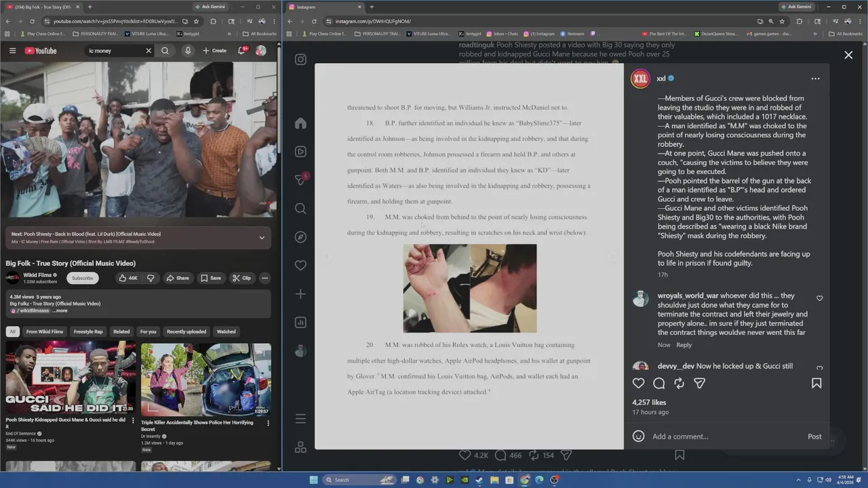This screenshot has width=868, height=488.
Task: Like wroyals_world_war's comment
Action: click(x=819, y=298)
